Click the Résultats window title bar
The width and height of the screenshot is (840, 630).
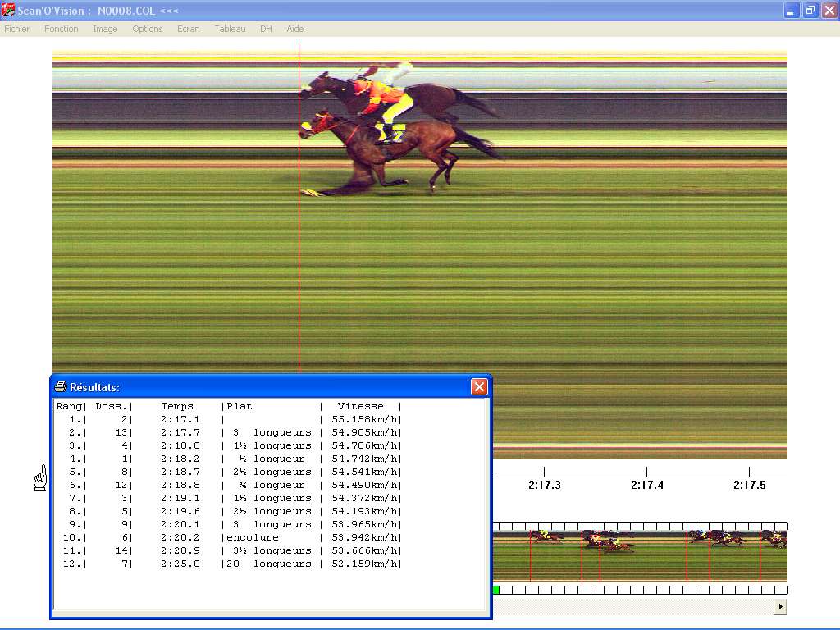(x=271, y=387)
